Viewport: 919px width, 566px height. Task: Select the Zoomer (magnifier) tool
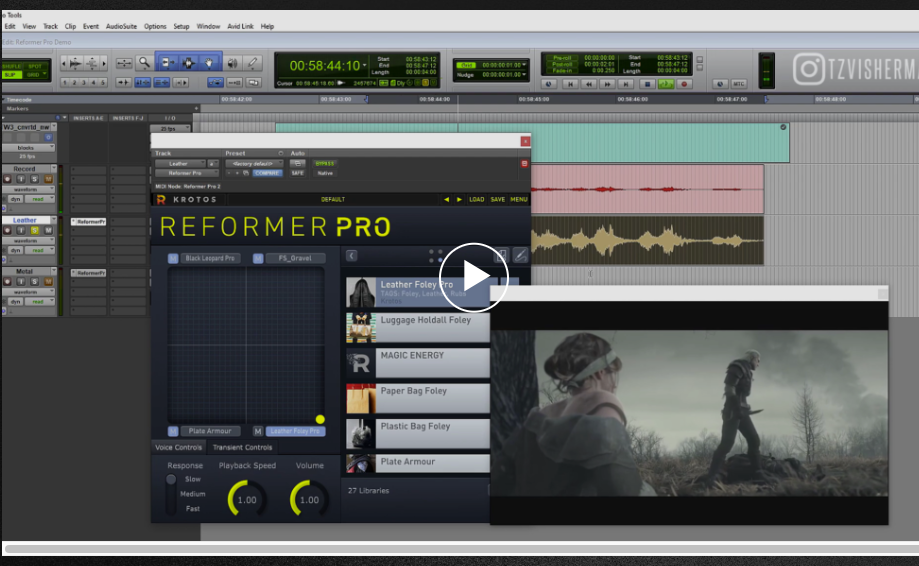coord(144,63)
